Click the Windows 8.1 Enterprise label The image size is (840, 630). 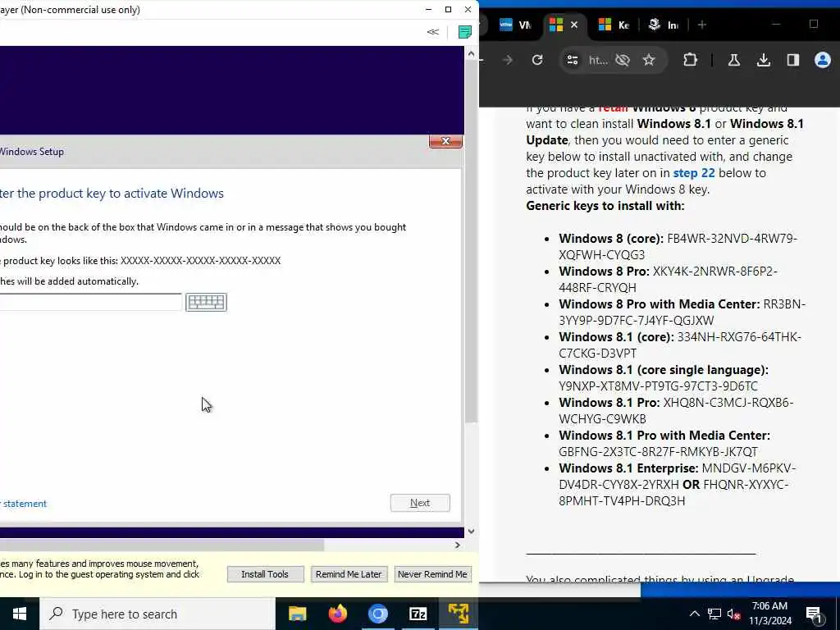point(628,468)
